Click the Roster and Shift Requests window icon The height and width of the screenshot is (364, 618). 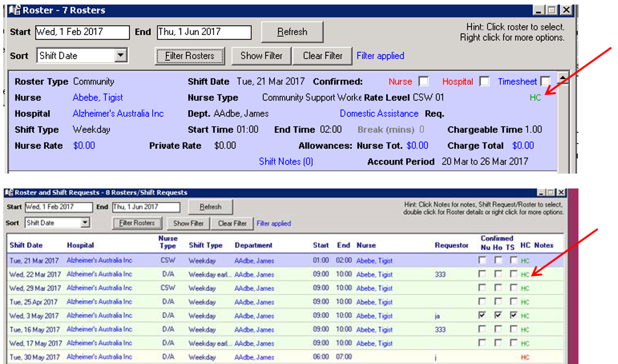[10, 192]
